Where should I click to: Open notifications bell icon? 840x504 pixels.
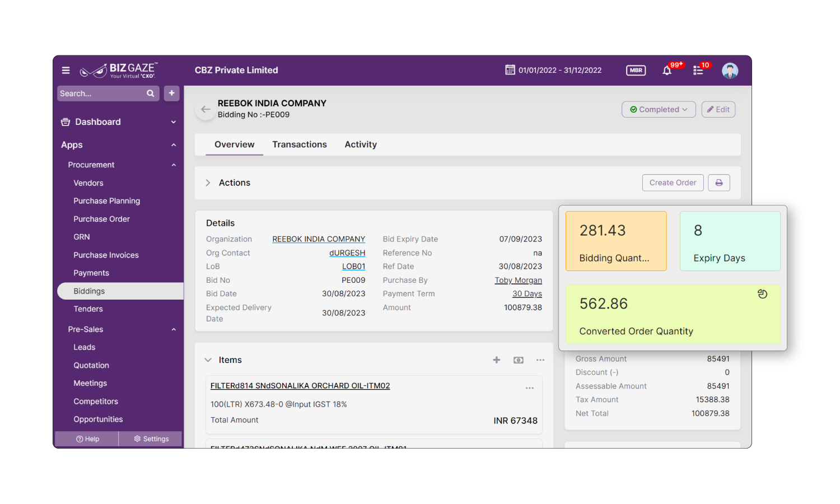667,71
